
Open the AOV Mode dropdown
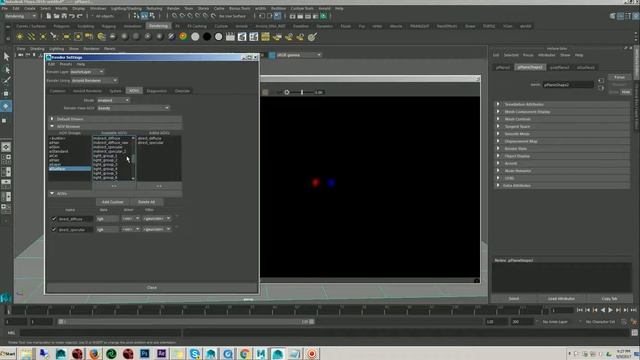click(113, 100)
